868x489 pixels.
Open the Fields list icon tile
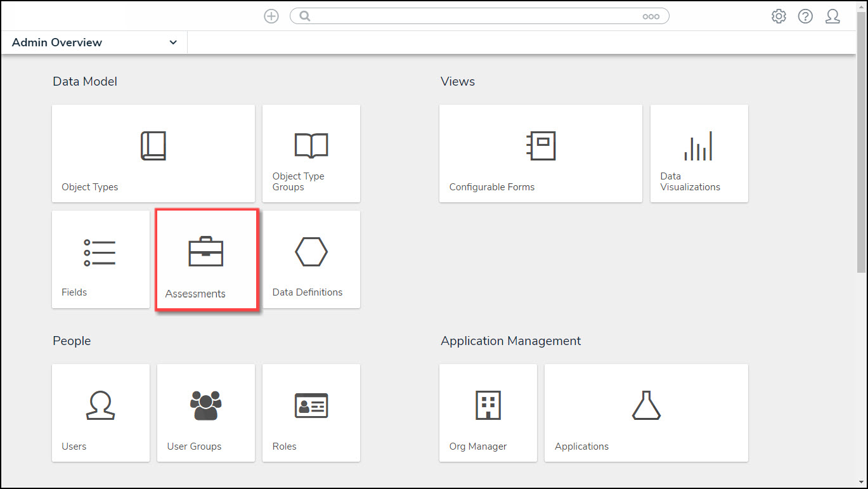(100, 259)
